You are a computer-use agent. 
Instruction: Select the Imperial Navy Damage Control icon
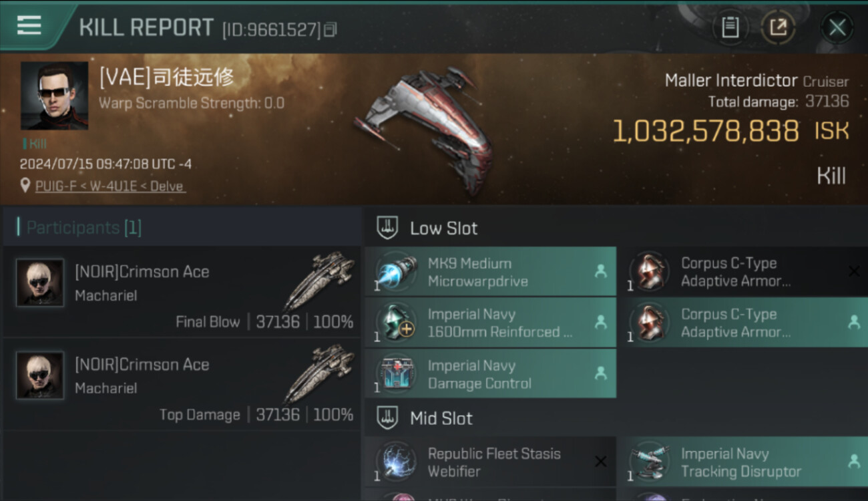397,374
